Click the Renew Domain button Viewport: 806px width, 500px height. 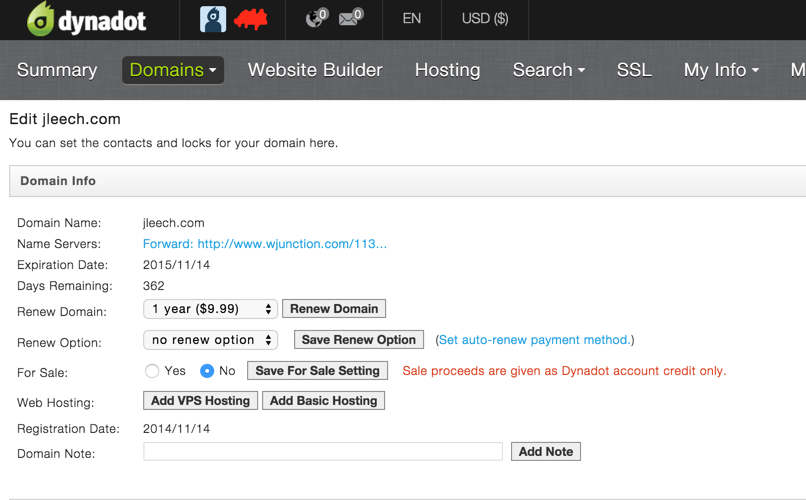click(334, 310)
